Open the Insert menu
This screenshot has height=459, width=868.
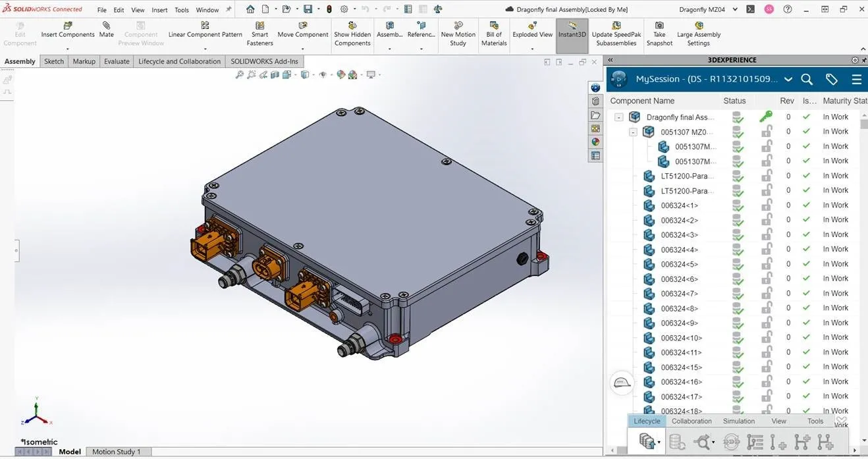[x=159, y=9]
